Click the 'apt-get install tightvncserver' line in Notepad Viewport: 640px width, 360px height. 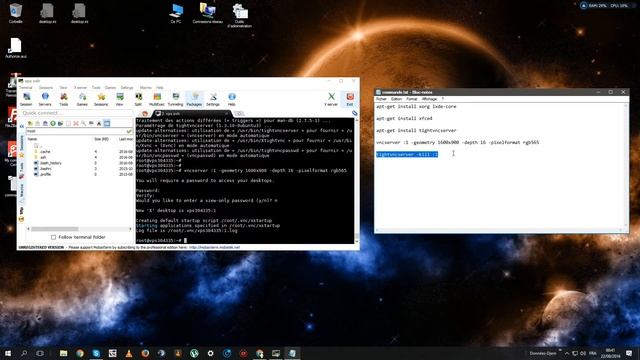tap(416, 130)
